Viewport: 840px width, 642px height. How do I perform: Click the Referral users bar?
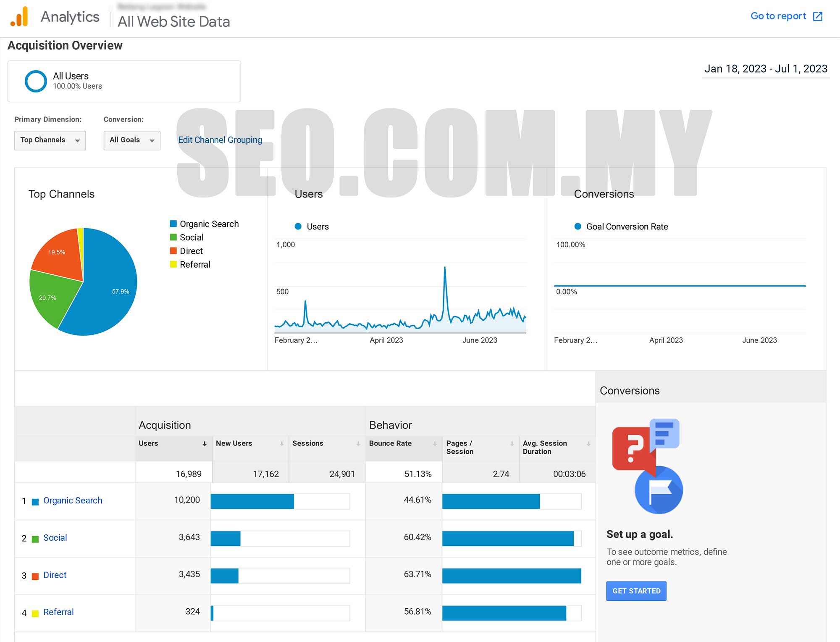[x=212, y=613]
